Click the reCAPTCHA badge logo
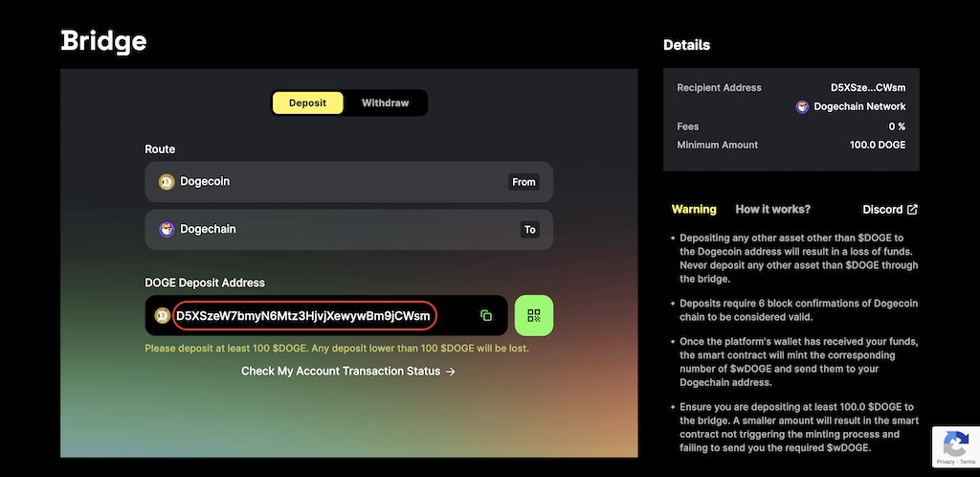Screen dimensions: 980x477 (x=956, y=443)
